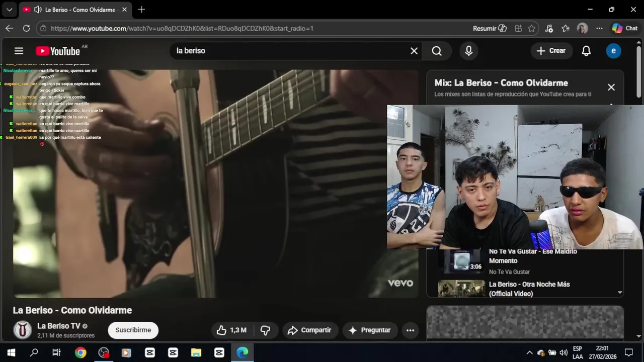Screen dimensions: 644x362
Task: Open 'La Beriso - Otra Noche Más' thumbnail
Action: click(x=461, y=289)
